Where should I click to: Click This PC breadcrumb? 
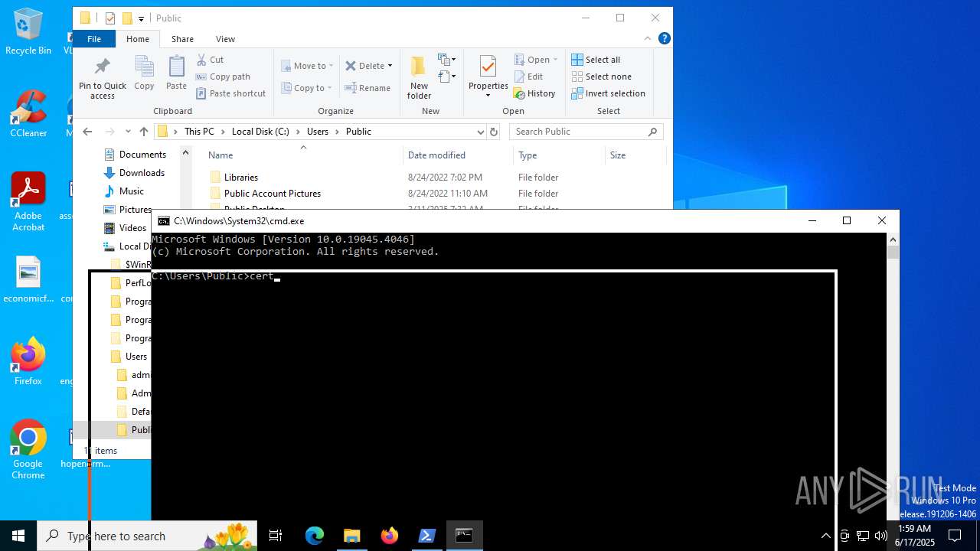coord(199,132)
